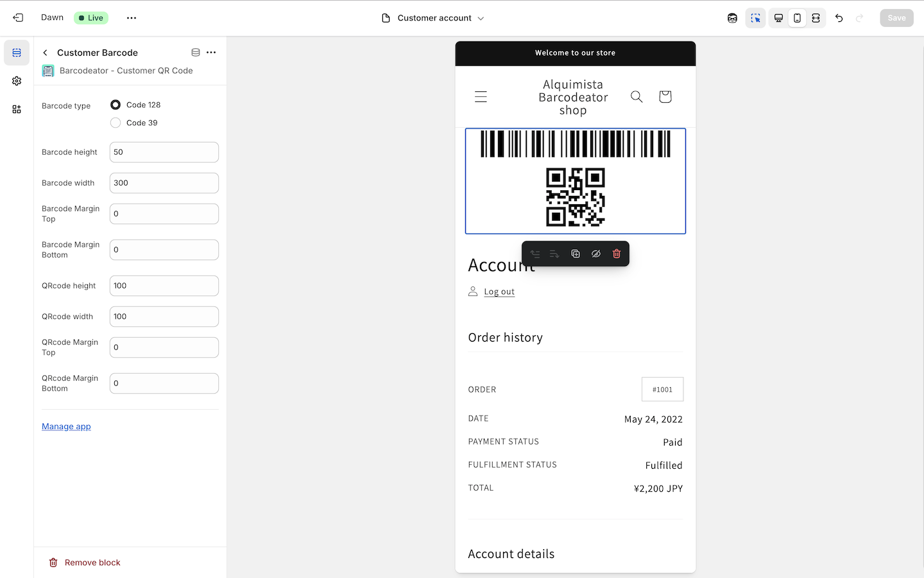Open theme actions ellipsis next to Live
The height and width of the screenshot is (578, 924).
132,18
